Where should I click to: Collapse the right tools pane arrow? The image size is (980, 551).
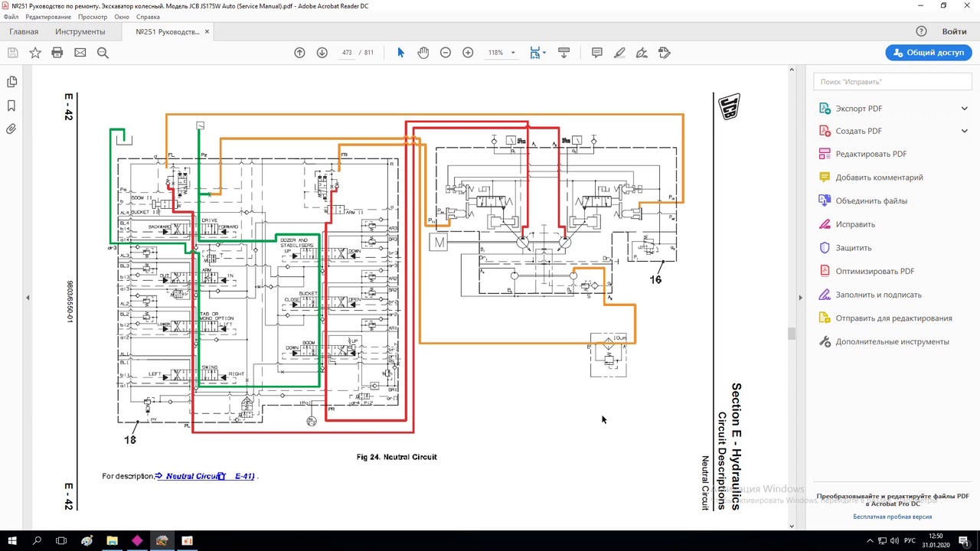[x=800, y=298]
